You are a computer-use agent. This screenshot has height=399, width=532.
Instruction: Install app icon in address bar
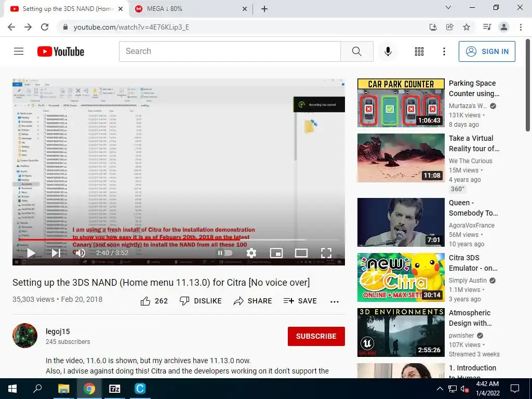(x=433, y=27)
